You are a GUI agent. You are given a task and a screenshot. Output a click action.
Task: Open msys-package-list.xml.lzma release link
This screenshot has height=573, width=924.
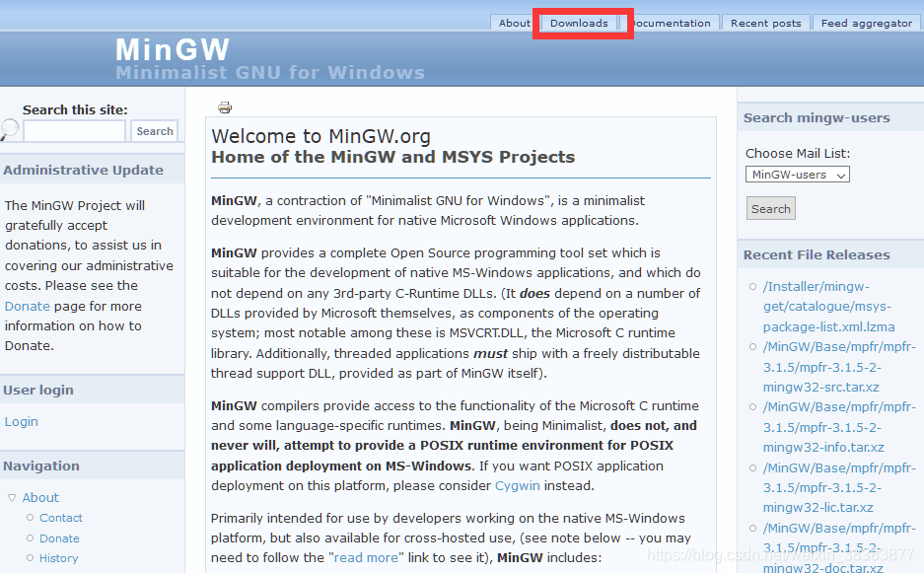(x=828, y=307)
